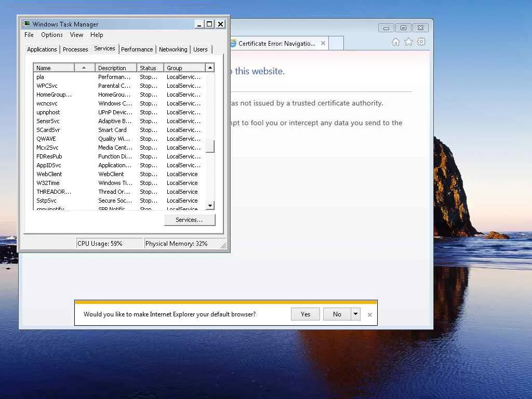Click the Task Manager title bar icon

click(27, 24)
